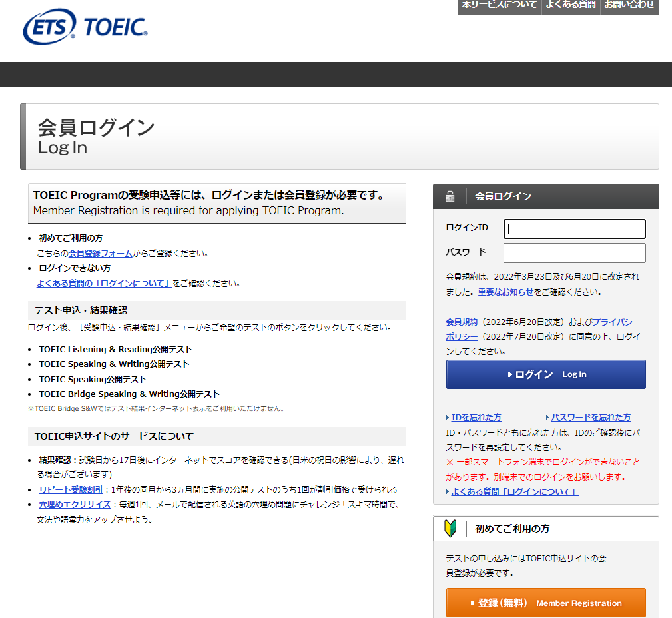This screenshot has height=618, width=672.
Task: Click the orange 登録(無料) Member Registration button
Action: point(545,603)
